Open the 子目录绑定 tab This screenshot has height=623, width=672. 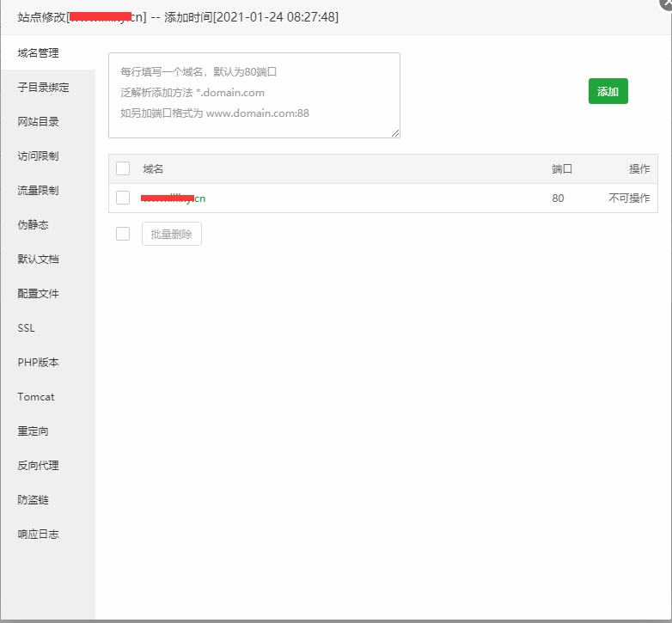point(48,88)
